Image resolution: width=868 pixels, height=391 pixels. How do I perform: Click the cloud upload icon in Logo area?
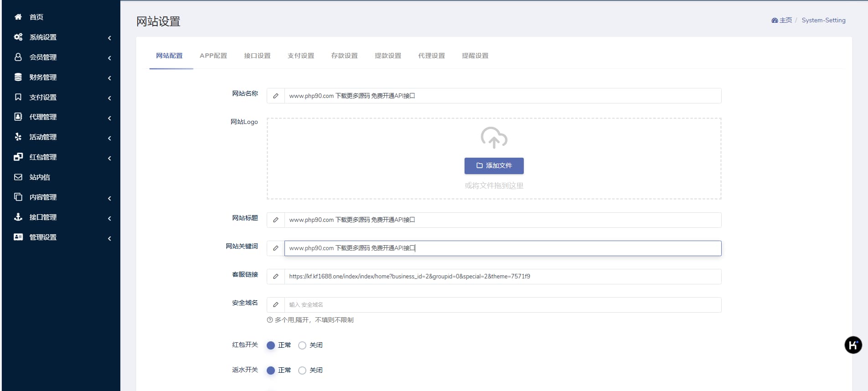coord(494,137)
